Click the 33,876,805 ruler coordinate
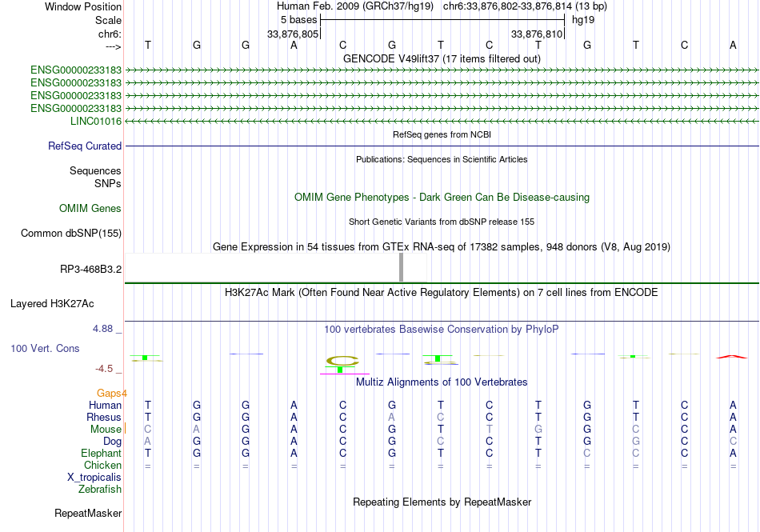 [293, 34]
